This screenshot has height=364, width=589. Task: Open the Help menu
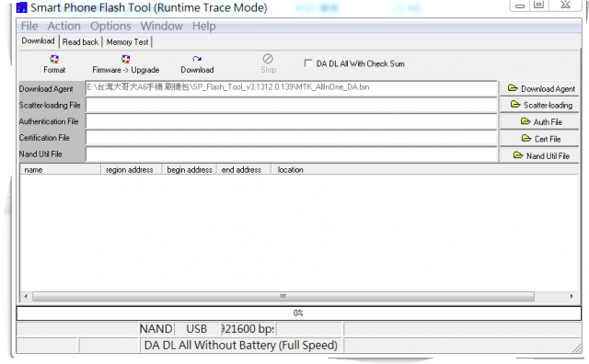click(x=204, y=26)
